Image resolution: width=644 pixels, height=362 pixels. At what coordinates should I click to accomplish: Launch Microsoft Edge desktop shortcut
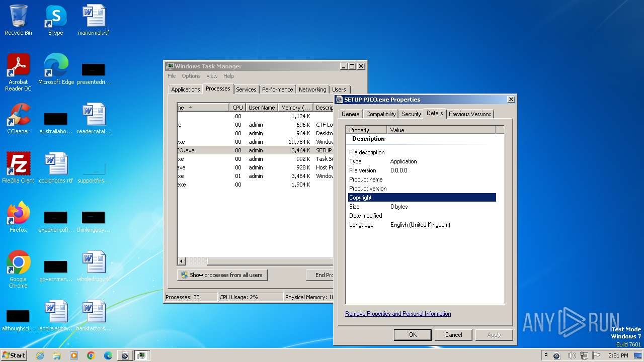click(56, 69)
